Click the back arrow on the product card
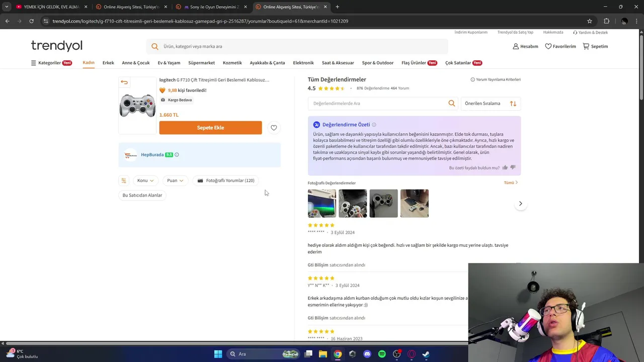 (x=124, y=82)
